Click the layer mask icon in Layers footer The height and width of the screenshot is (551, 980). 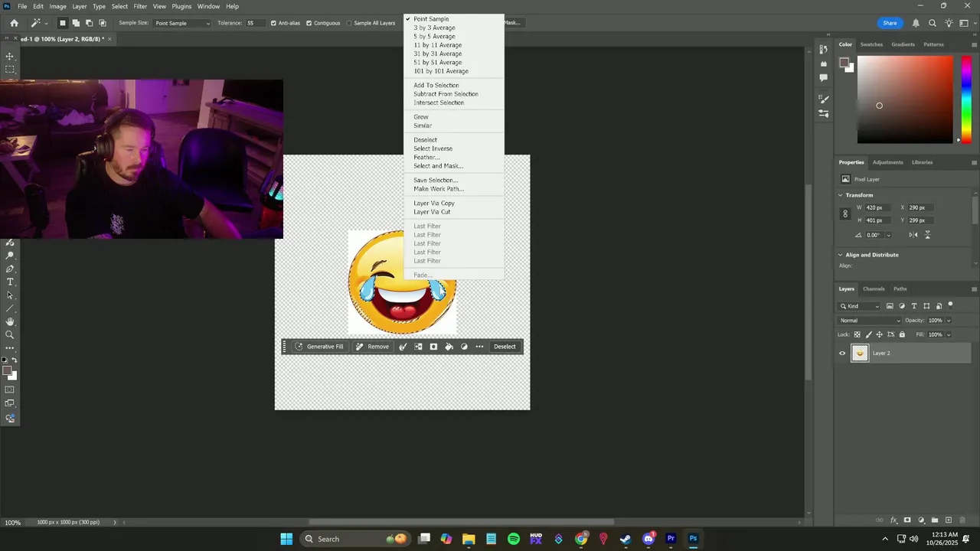(x=907, y=520)
